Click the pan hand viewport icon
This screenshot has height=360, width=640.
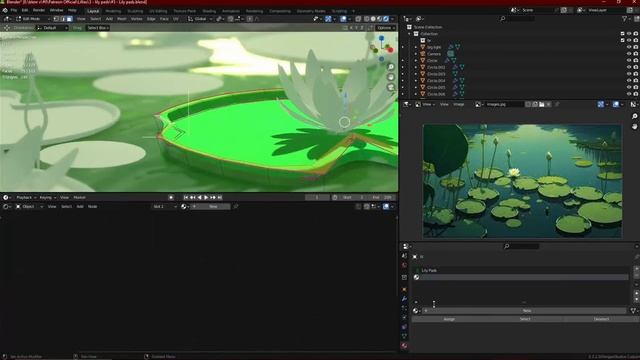pos(391,77)
